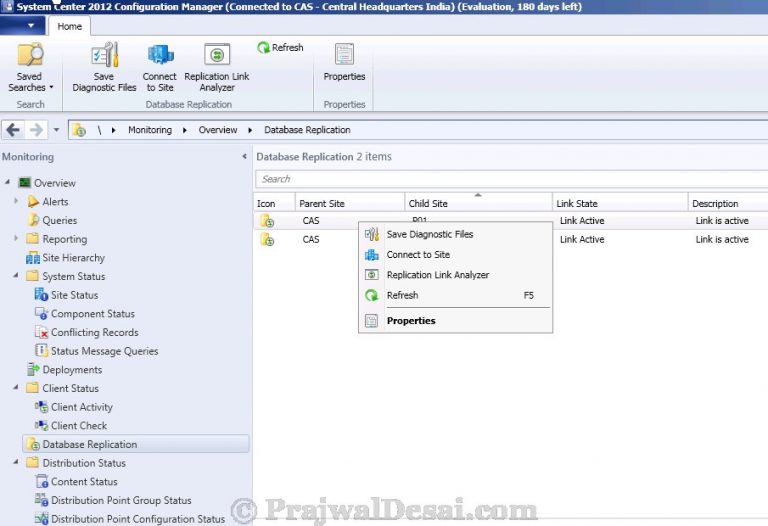Viewport: 768px width, 526px height.
Task: Open Reporting folder in the tree
Action: click(x=32, y=239)
